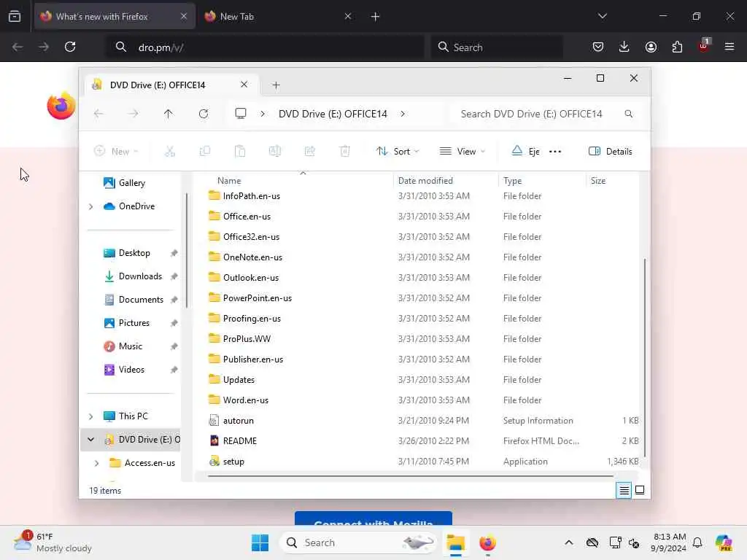Open Gallery in the navigation pane

132,183
